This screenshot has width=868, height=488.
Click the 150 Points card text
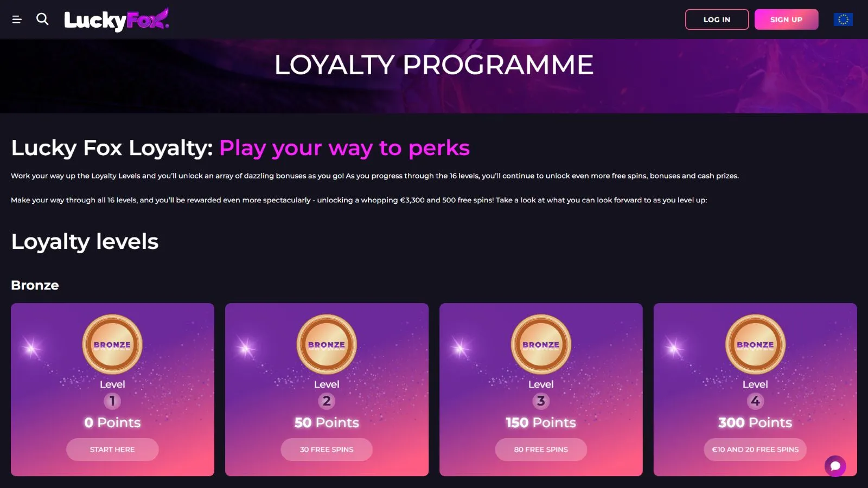pyautogui.click(x=541, y=422)
